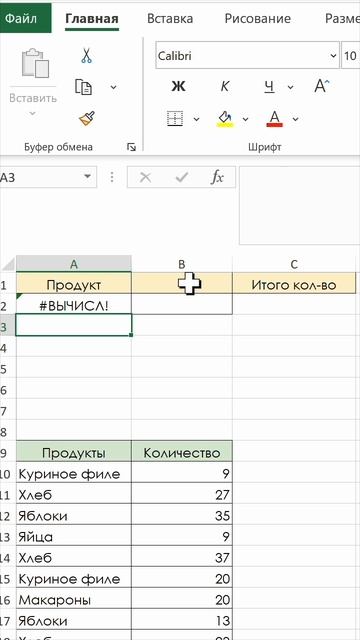Select column B header
Viewport: 360px width, 640px height.
(182, 264)
